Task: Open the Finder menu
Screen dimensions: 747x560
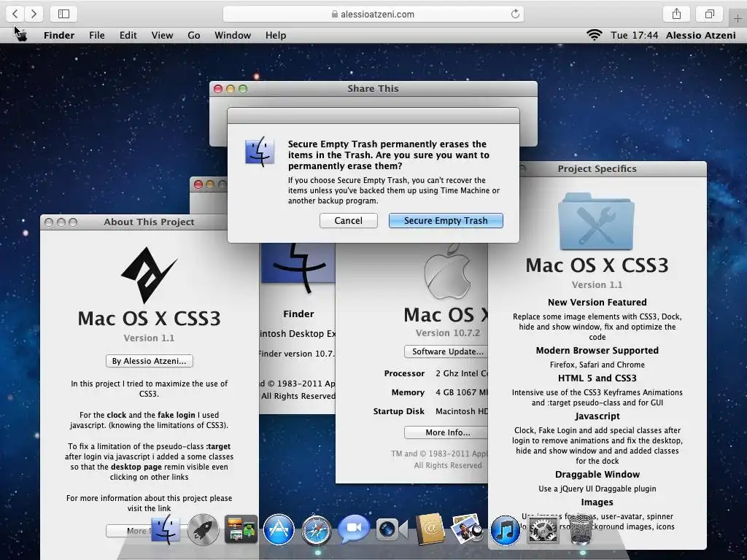Action: coord(59,35)
